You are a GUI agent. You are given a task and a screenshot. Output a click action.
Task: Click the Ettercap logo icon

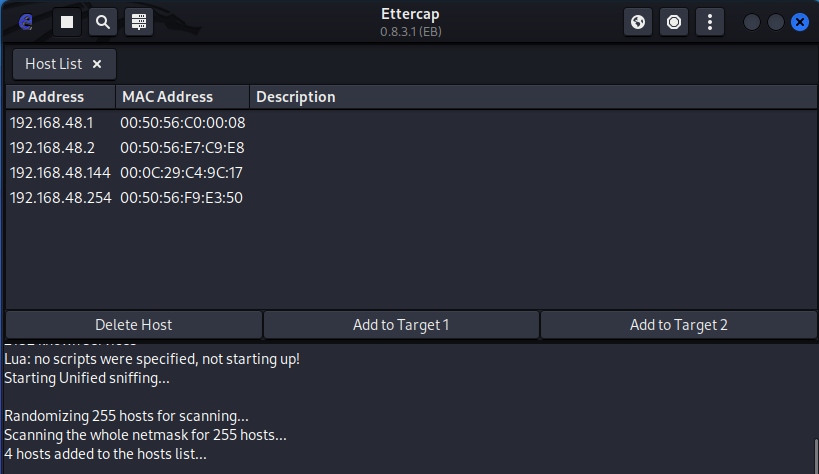[x=26, y=21]
